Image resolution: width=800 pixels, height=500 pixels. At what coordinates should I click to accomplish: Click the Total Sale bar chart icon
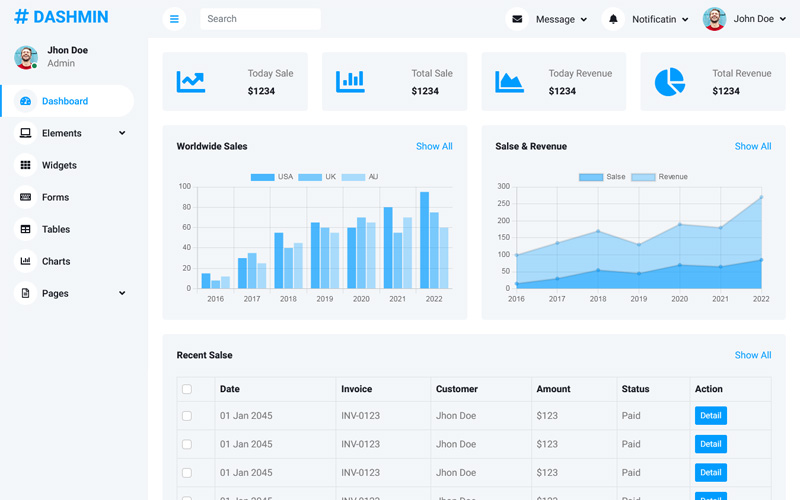(350, 82)
